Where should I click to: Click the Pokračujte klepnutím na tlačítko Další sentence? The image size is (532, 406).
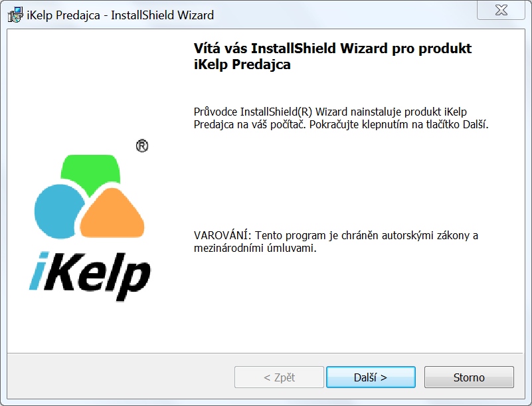[399, 124]
